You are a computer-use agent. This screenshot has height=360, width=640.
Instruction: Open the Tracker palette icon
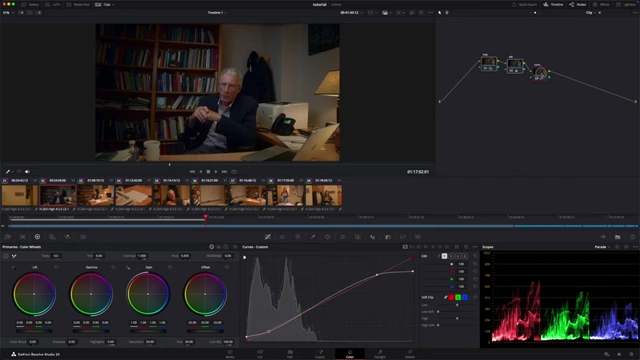(342, 237)
